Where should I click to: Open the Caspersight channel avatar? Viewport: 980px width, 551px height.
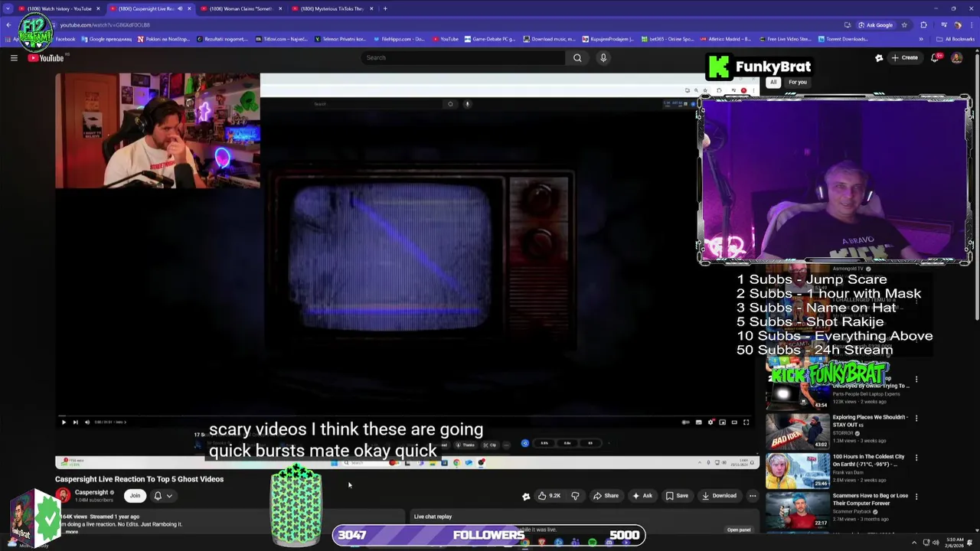[x=63, y=496]
